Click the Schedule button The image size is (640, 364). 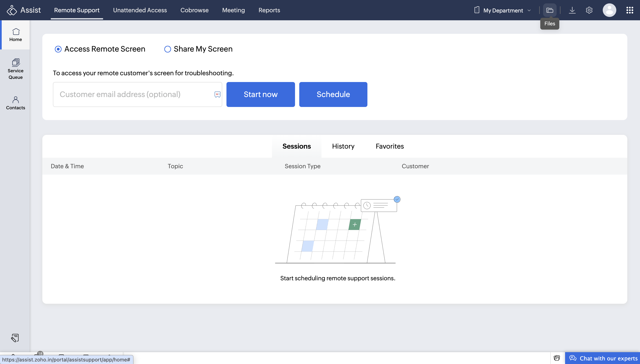click(x=333, y=94)
